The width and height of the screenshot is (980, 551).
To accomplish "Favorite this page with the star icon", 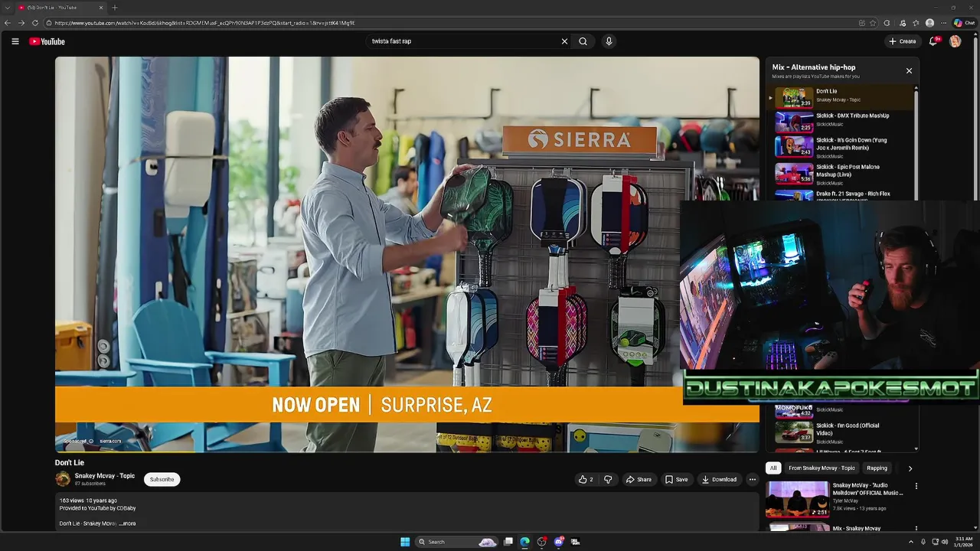I will coord(873,23).
